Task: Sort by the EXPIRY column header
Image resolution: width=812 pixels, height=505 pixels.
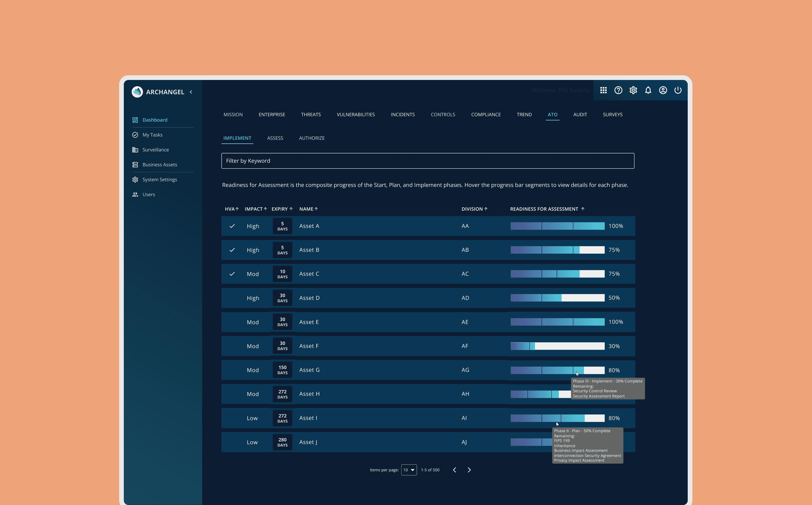Action: point(282,209)
